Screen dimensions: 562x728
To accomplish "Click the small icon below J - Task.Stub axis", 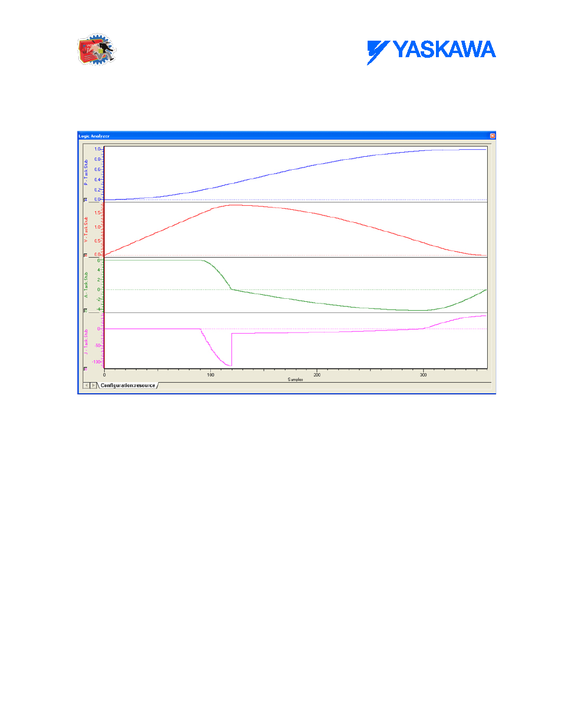I will click(85, 369).
